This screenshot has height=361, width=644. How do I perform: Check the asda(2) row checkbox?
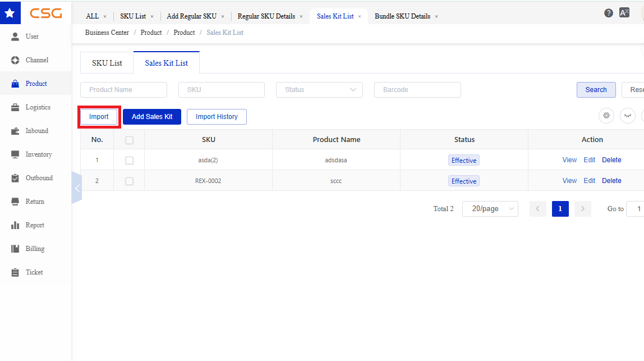[x=130, y=161]
